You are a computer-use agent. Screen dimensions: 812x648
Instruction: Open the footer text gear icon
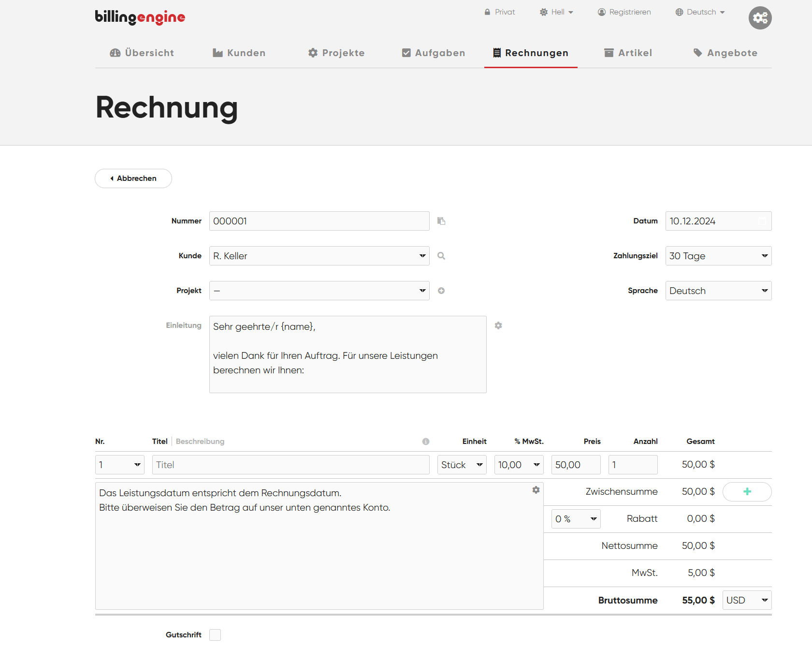point(536,490)
